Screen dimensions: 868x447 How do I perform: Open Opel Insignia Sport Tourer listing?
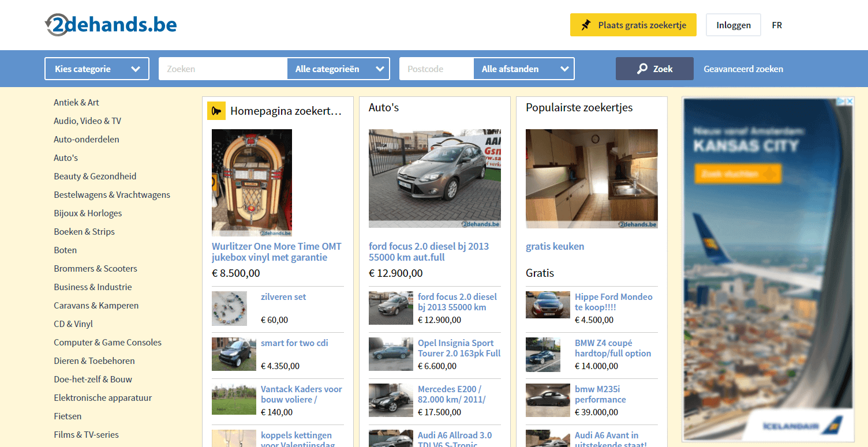pos(459,348)
